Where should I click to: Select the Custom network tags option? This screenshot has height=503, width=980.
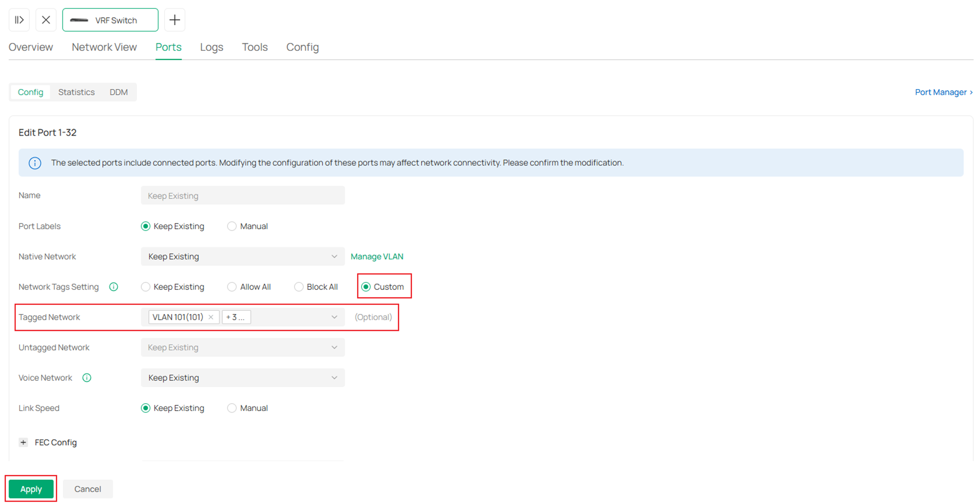366,287
